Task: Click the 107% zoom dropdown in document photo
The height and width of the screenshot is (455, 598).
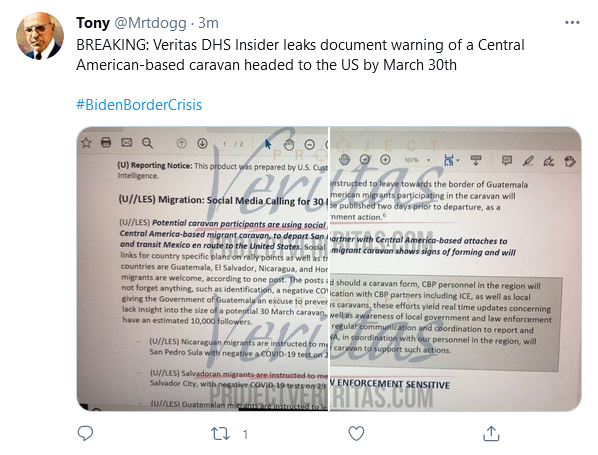Action: coord(417,160)
